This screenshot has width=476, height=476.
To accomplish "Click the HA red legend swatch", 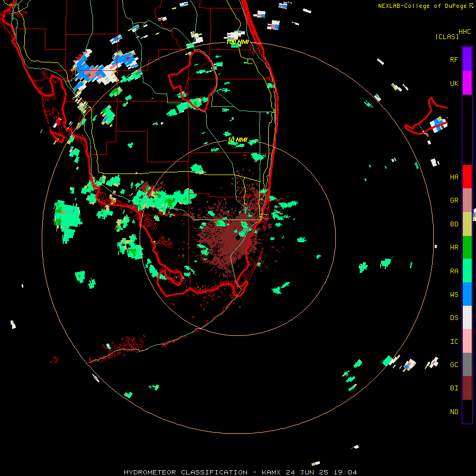I will [467, 177].
